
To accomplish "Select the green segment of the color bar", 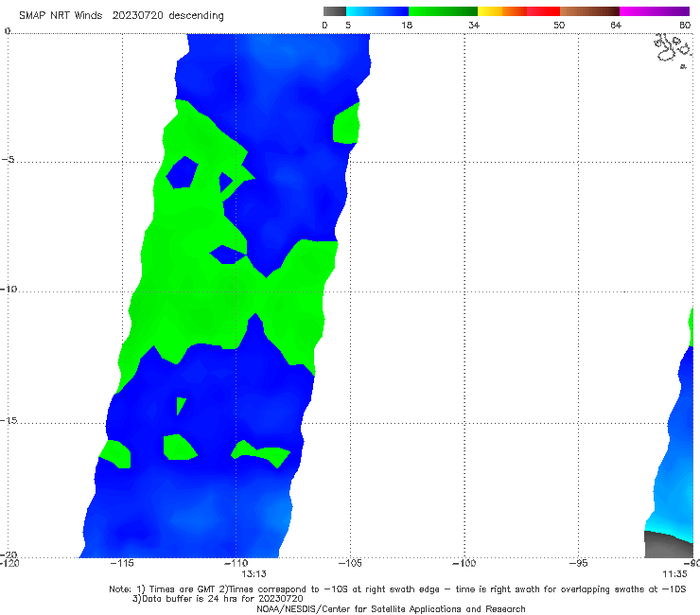I will (x=443, y=11).
